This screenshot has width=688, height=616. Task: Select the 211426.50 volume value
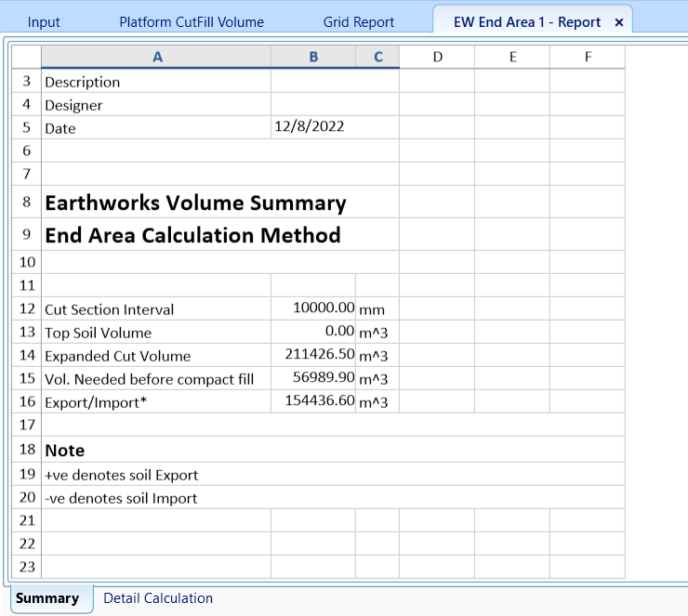point(313,355)
